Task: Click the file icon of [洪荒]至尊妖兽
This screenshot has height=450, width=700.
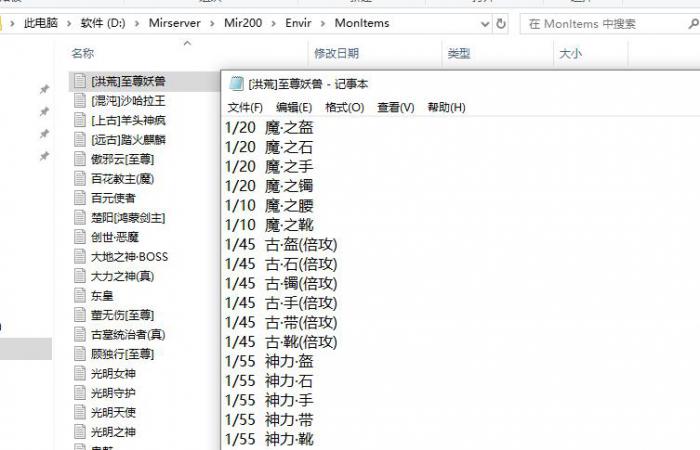Action: 80,81
